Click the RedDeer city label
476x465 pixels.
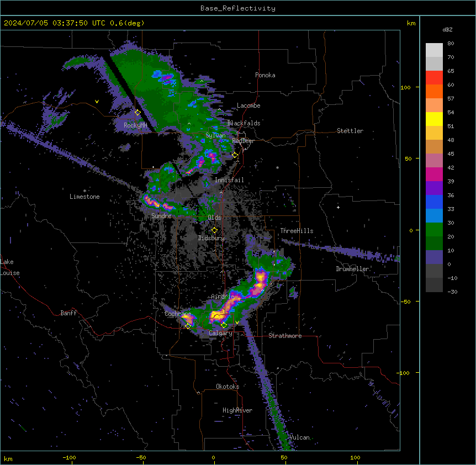243,141
